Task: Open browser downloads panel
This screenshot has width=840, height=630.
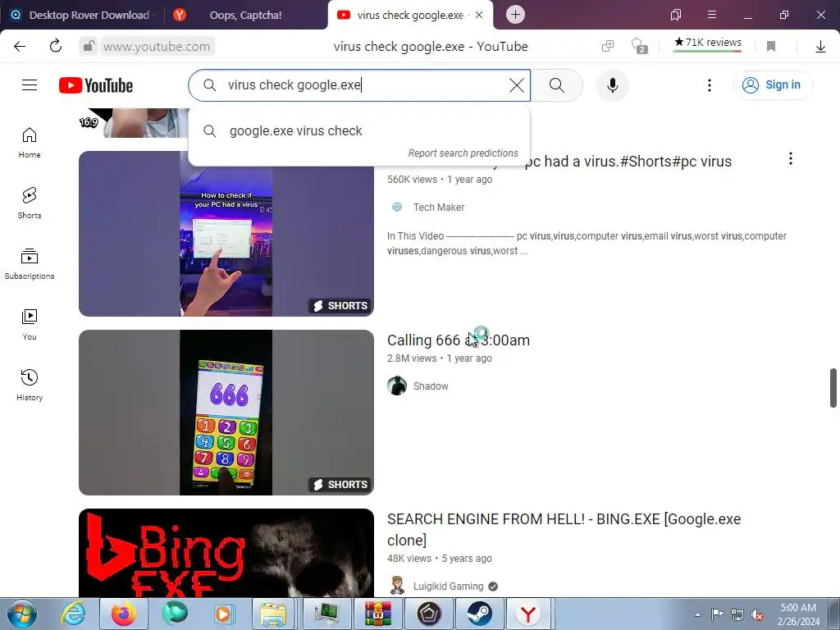Action: click(x=820, y=47)
